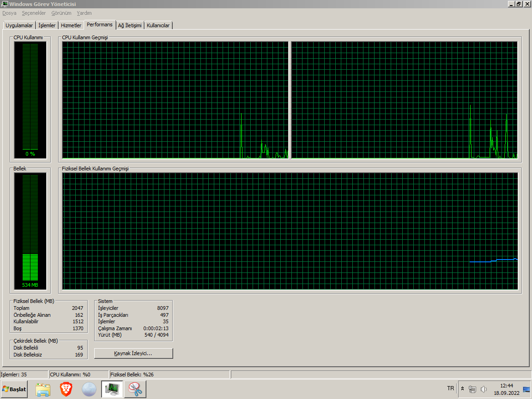Select the Performans tab
This screenshot has width=532, height=399.
pos(99,24)
